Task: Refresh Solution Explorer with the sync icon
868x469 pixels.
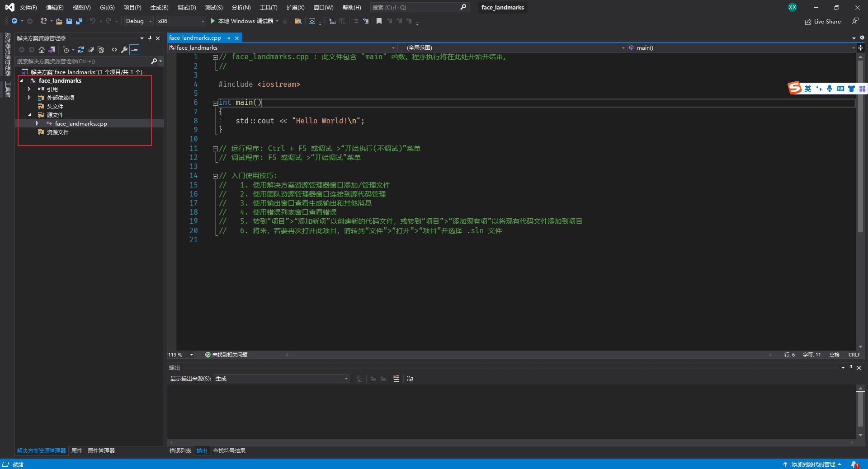Action: 81,50
